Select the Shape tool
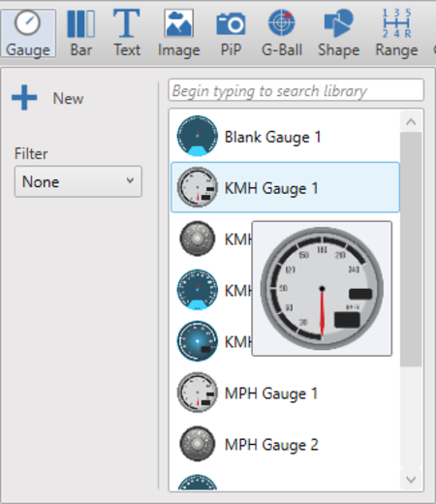The height and width of the screenshot is (504, 436). 338,33
